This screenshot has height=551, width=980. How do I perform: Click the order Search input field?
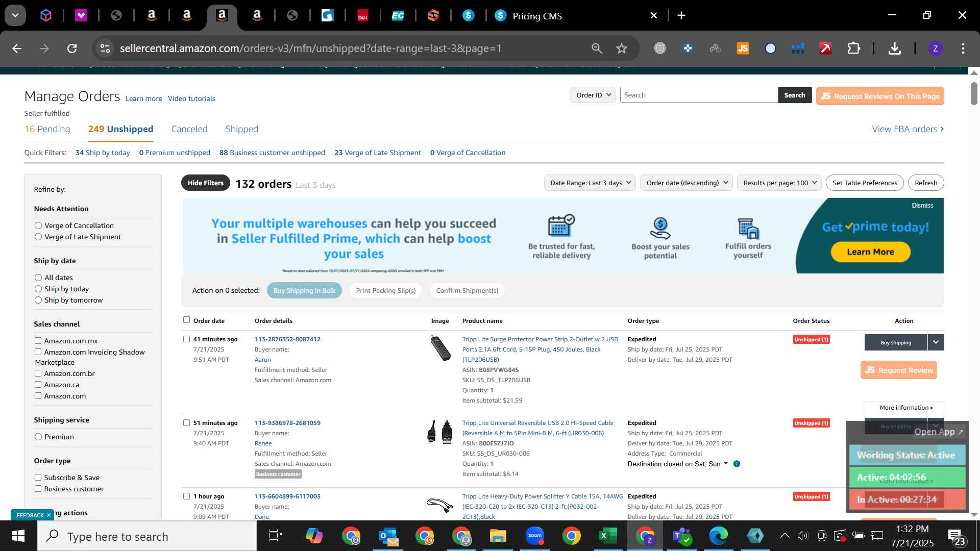pyautogui.click(x=699, y=95)
